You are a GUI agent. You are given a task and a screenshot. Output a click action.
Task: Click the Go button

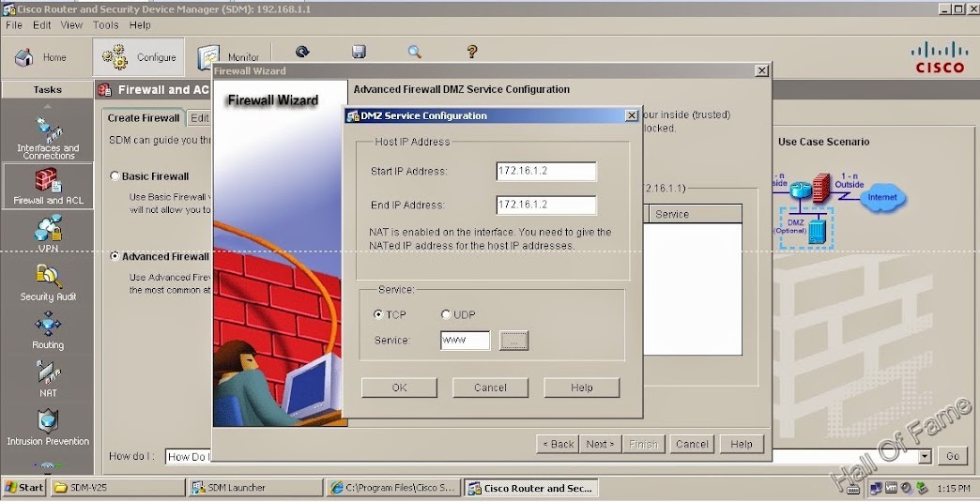(x=953, y=456)
